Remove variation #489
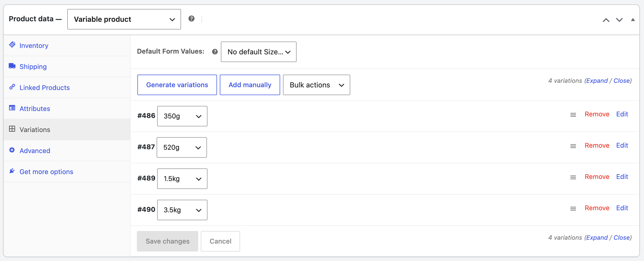Screen dimensions: 644x261 point(597,177)
